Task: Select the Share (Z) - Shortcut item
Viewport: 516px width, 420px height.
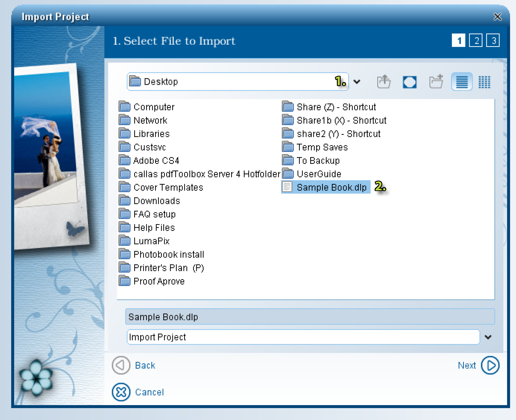Action: pos(329,107)
